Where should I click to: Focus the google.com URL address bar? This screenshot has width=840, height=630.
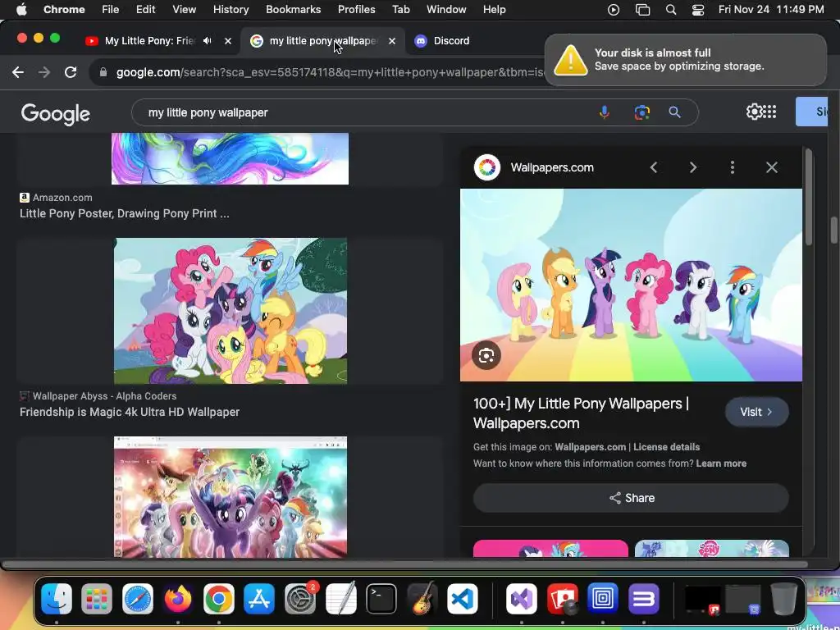tap(330, 72)
